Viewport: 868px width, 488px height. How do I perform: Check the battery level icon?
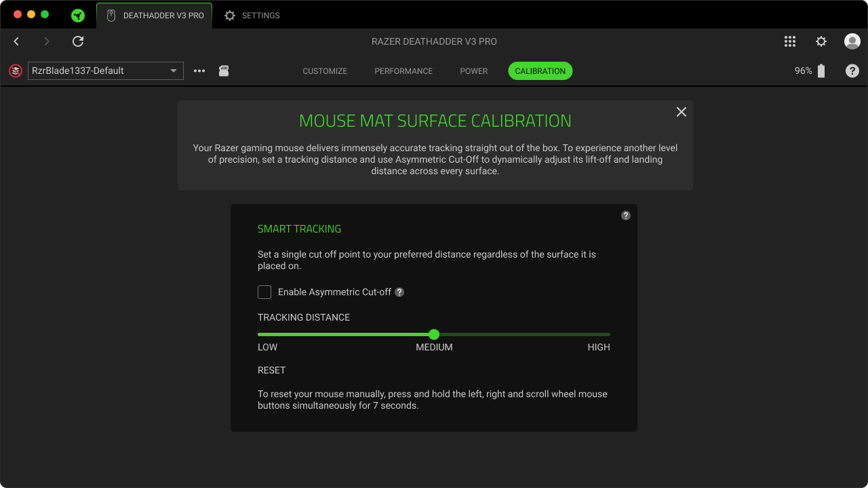tap(821, 70)
